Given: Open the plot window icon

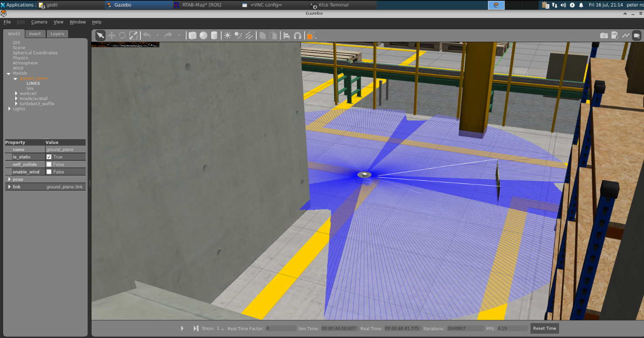Looking at the screenshot, I should pyautogui.click(x=626, y=36).
